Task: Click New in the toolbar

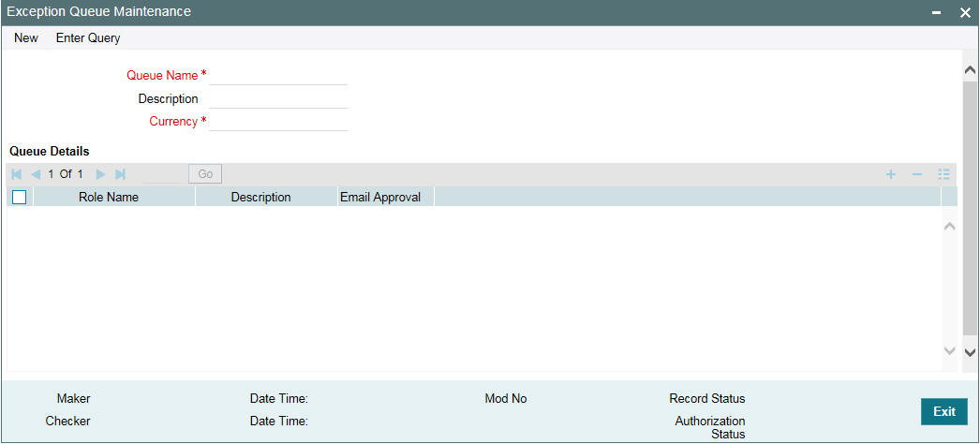Action: point(26,38)
